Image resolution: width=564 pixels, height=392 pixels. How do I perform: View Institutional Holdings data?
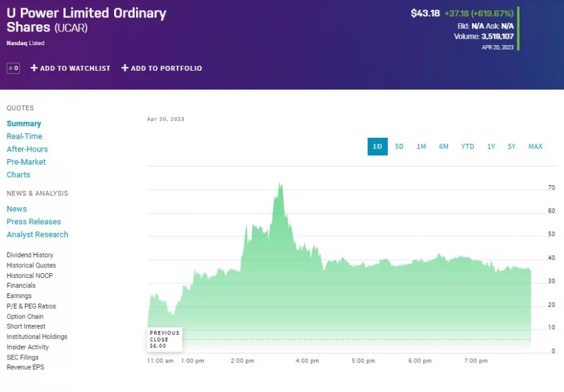coord(38,336)
